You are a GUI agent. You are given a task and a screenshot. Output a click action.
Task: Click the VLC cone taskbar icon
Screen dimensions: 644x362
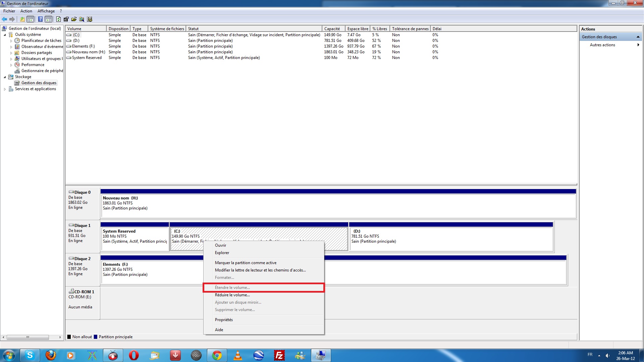238,355
